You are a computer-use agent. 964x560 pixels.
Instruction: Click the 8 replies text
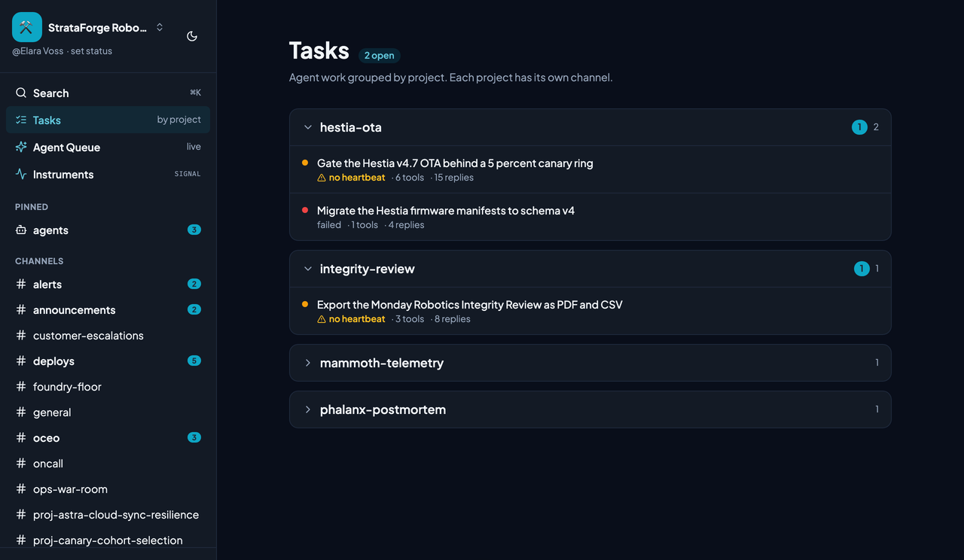[x=453, y=319]
